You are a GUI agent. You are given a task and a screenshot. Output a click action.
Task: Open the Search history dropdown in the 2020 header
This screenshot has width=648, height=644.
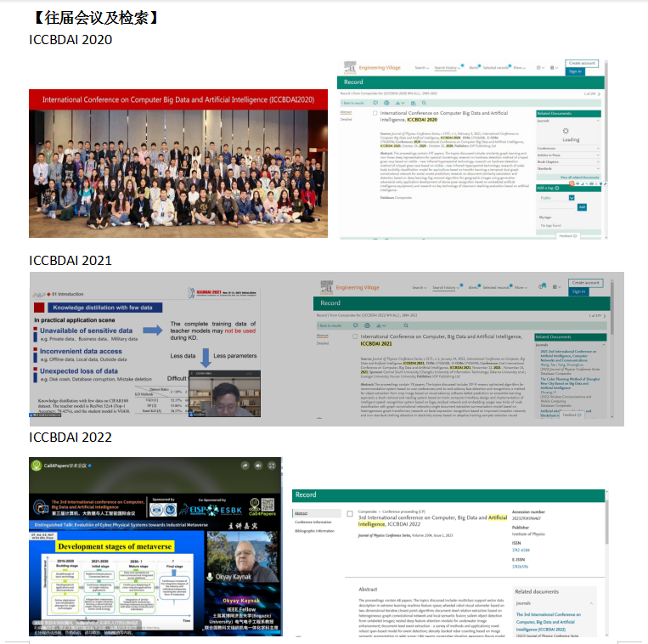448,68
